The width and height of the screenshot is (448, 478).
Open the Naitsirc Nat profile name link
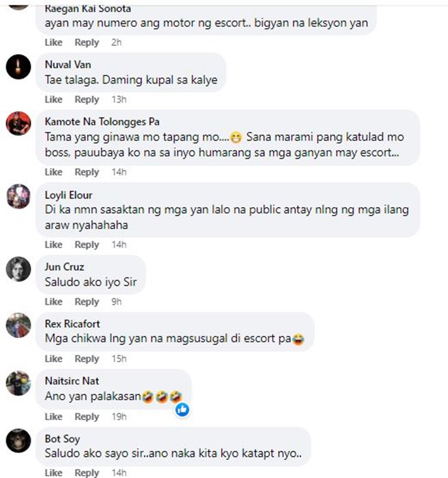(x=72, y=381)
